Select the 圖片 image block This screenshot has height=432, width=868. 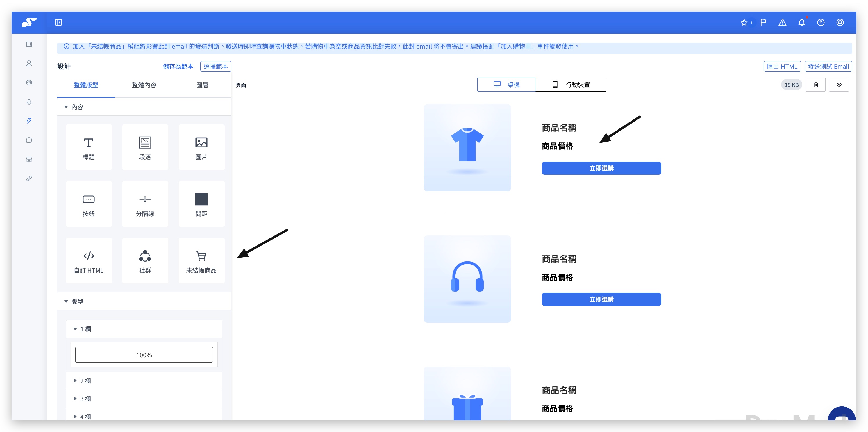coord(201,147)
